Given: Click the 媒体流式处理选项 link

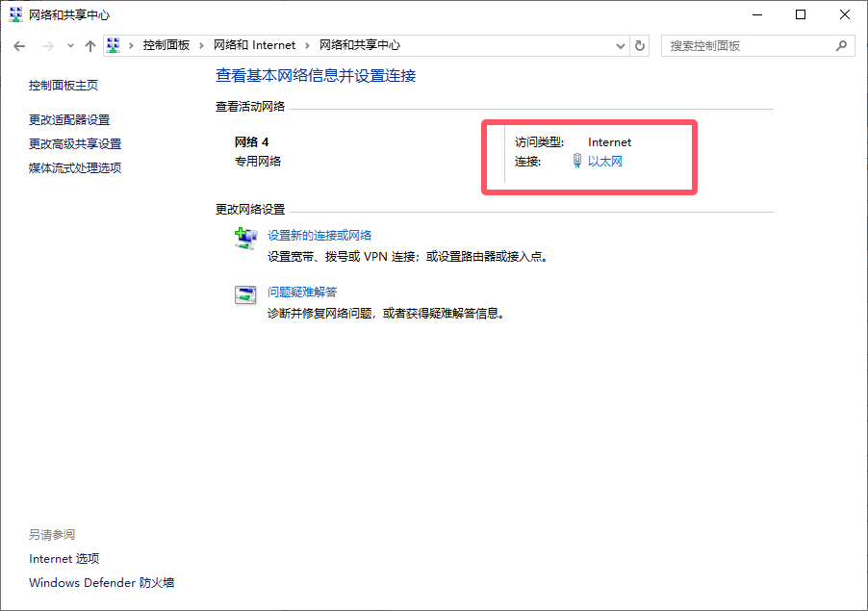Looking at the screenshot, I should 75,168.
